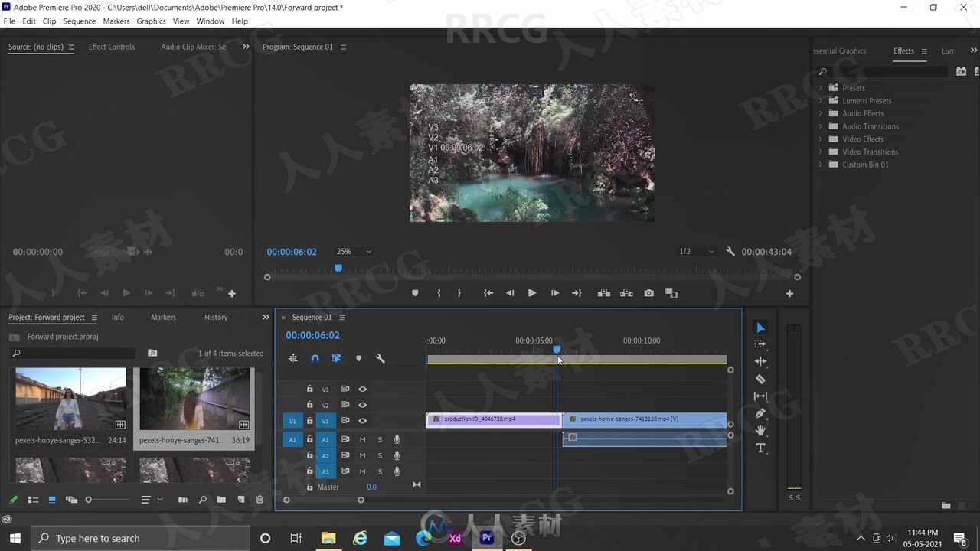Add a marker in the timeline panel
Screen dimensions: 980x551
[358, 358]
